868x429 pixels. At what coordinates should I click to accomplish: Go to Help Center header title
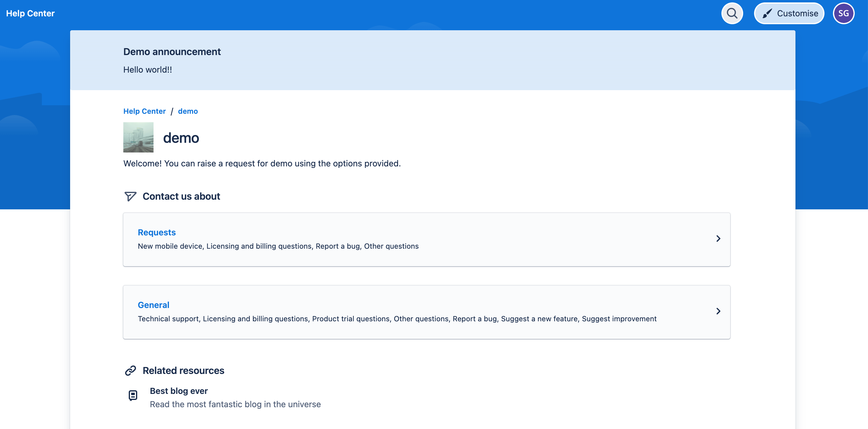click(30, 13)
